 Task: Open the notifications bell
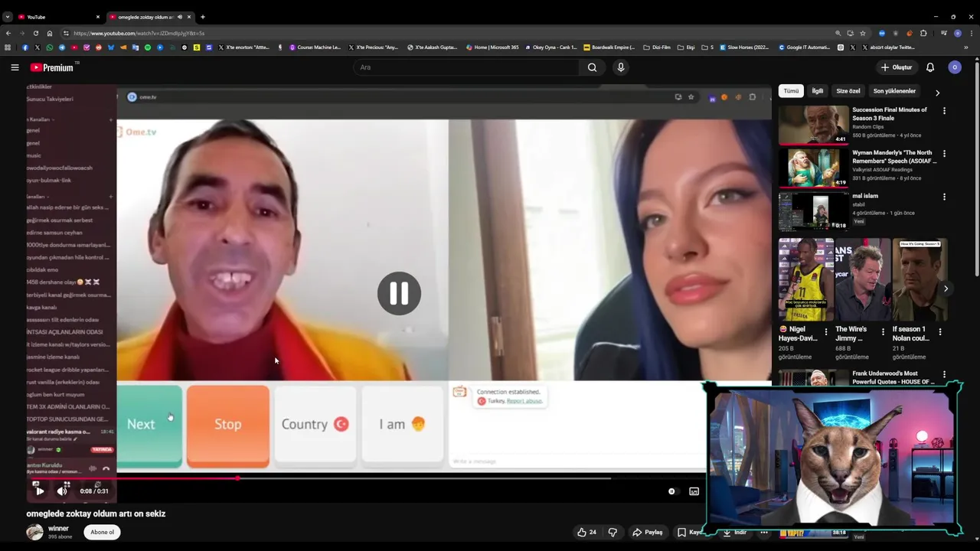point(930,67)
